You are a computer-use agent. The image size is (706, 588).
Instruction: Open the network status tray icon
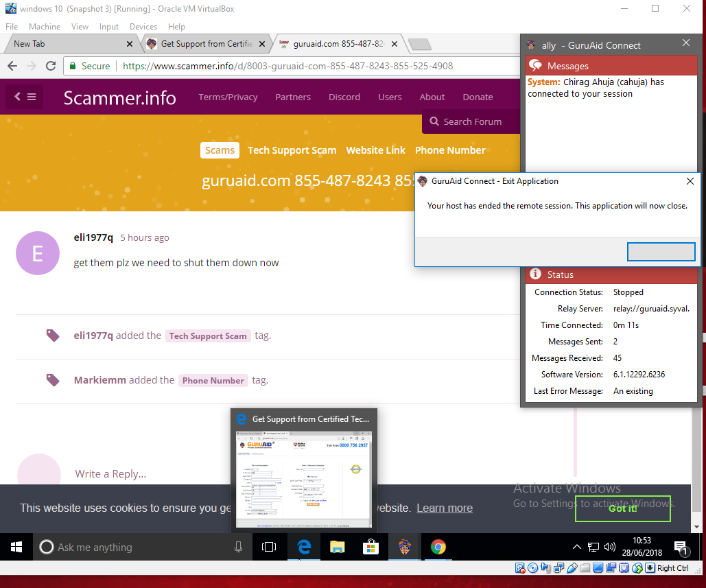593,547
